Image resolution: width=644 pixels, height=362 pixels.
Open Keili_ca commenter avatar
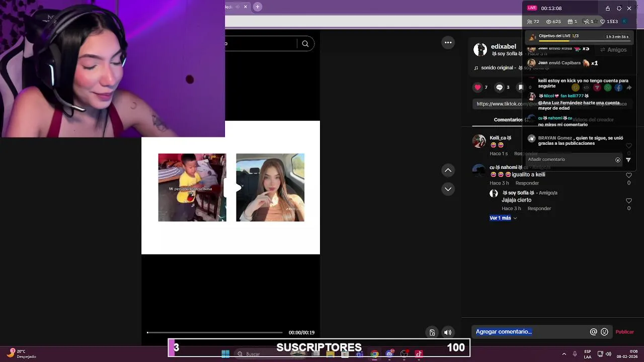tap(479, 141)
